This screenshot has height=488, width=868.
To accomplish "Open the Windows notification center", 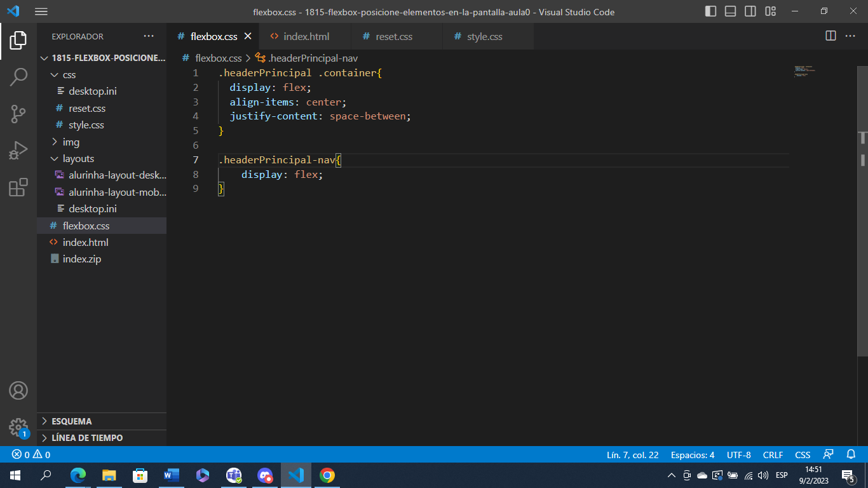I will [849, 475].
